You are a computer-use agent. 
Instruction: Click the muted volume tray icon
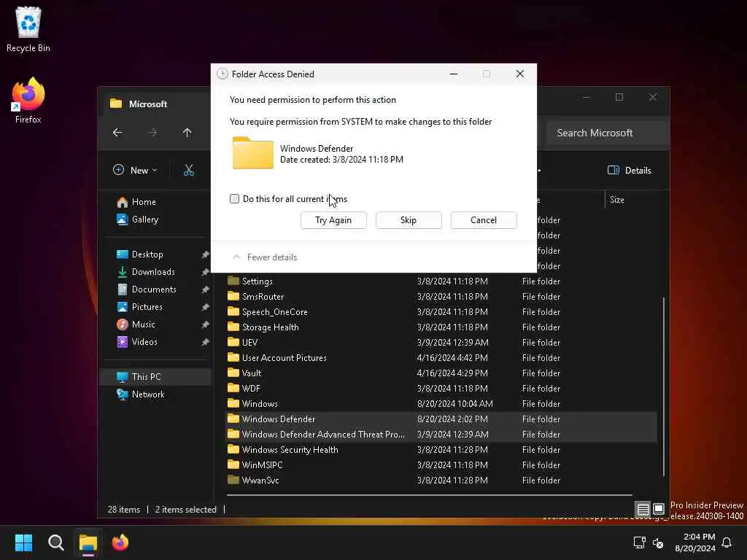coord(658,542)
